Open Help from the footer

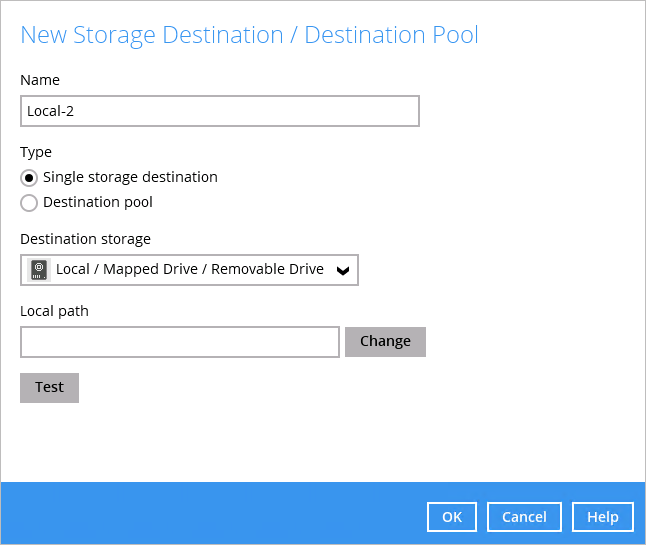click(603, 517)
